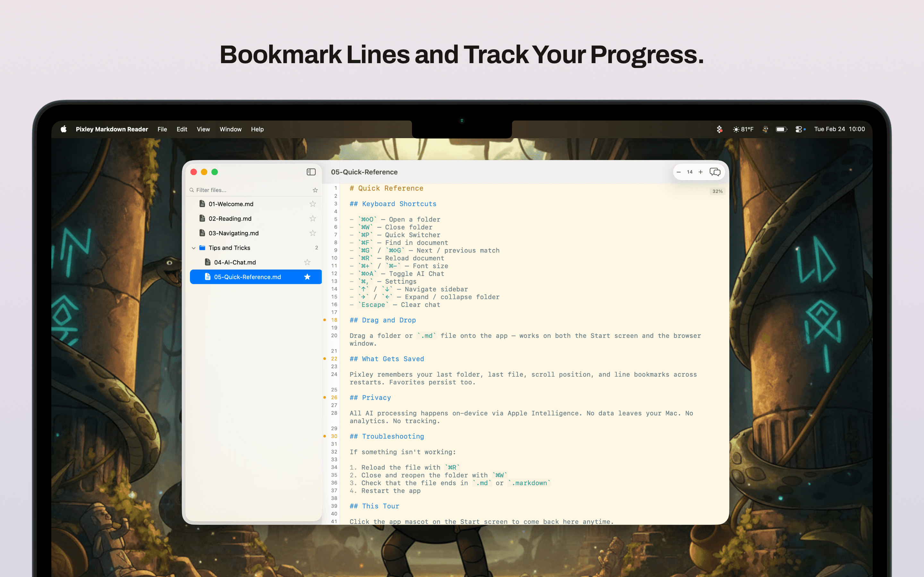The image size is (924, 577).
Task: Click the folder icon of Tips and Tricks
Action: [202, 247]
